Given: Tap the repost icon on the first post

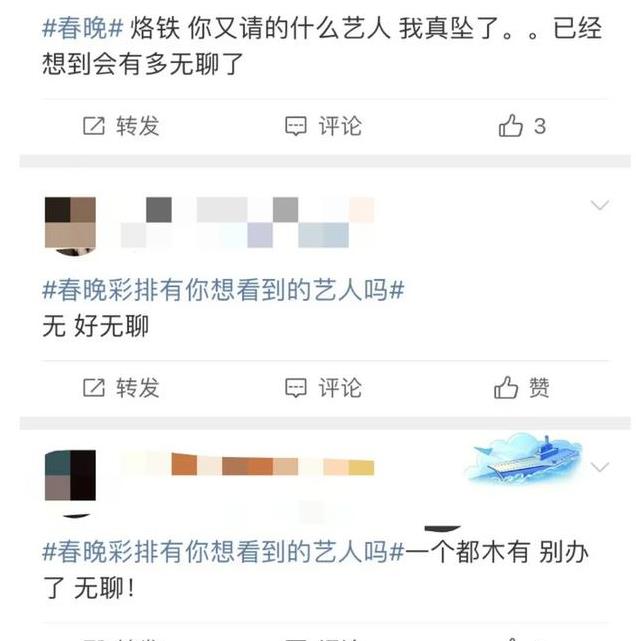Looking at the screenshot, I should 94,126.
